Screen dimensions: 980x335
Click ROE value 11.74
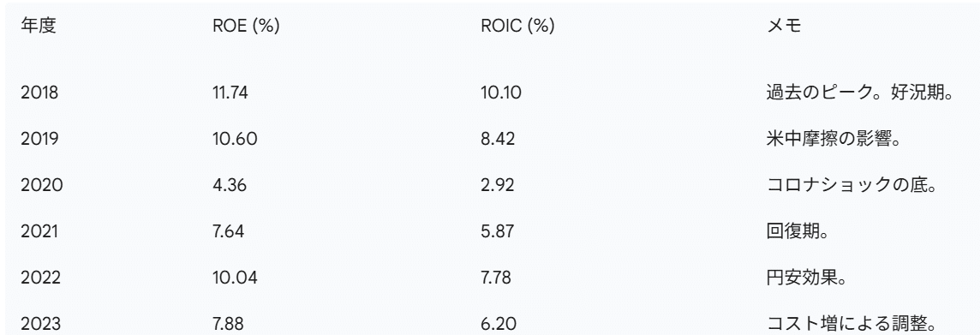coord(230,93)
